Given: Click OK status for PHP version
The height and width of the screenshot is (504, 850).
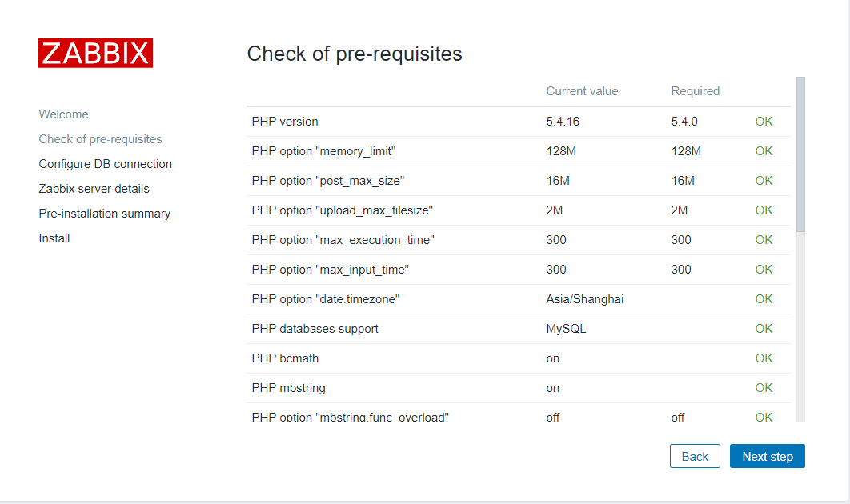Looking at the screenshot, I should coord(764,122).
